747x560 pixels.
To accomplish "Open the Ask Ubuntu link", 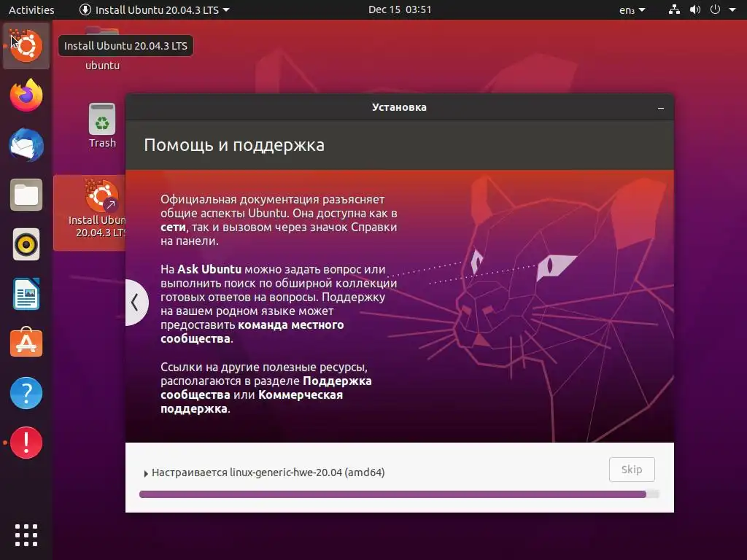I will coord(209,269).
